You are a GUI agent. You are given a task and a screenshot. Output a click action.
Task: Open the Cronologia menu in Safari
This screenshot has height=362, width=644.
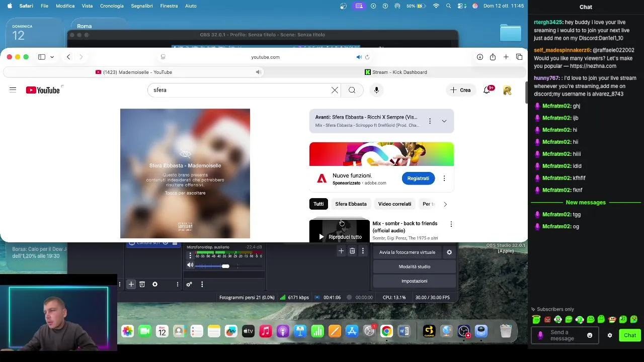pos(112,6)
